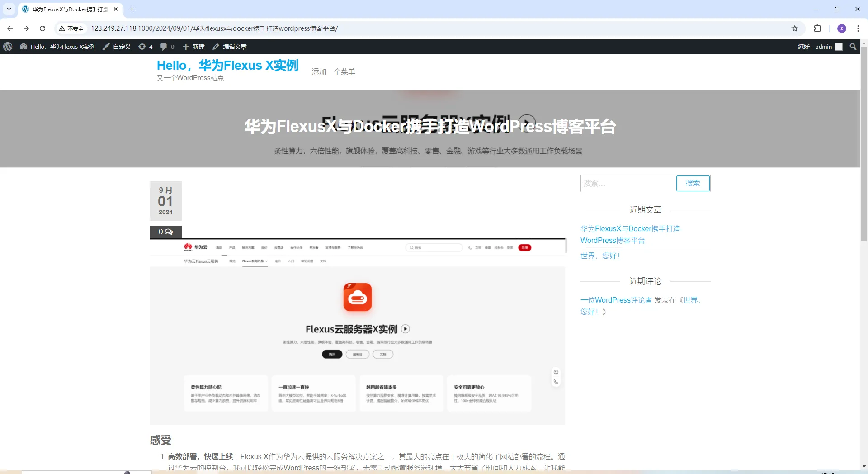Go back with the browser back arrow
Image resolution: width=868 pixels, height=474 pixels.
pyautogui.click(x=10, y=28)
